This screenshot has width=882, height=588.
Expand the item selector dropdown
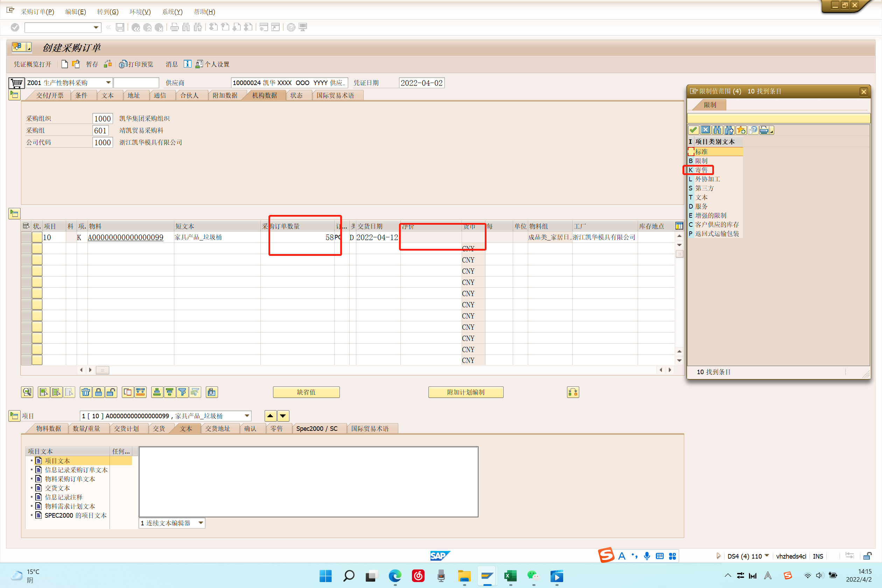click(x=247, y=415)
